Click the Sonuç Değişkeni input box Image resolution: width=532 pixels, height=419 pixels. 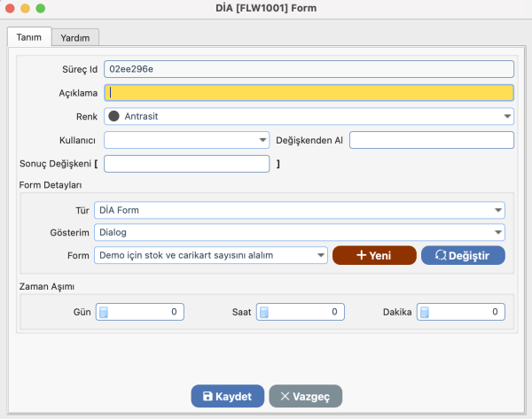click(x=186, y=164)
